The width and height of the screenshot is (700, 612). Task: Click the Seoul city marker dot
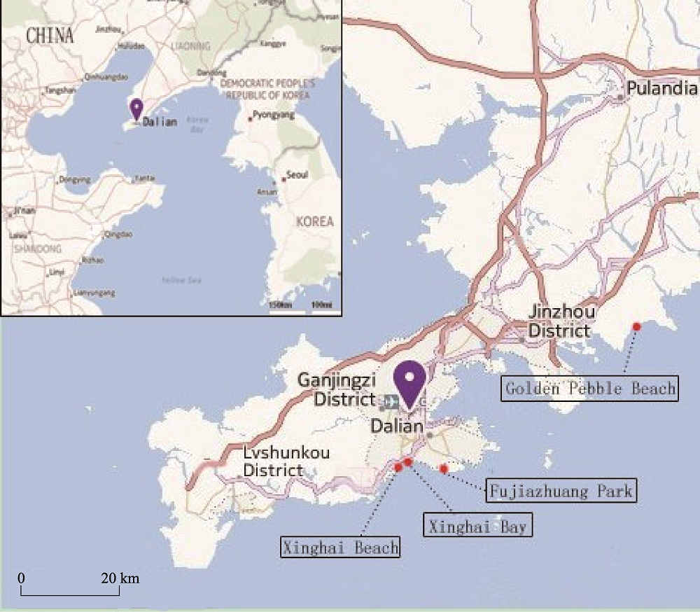click(283, 179)
